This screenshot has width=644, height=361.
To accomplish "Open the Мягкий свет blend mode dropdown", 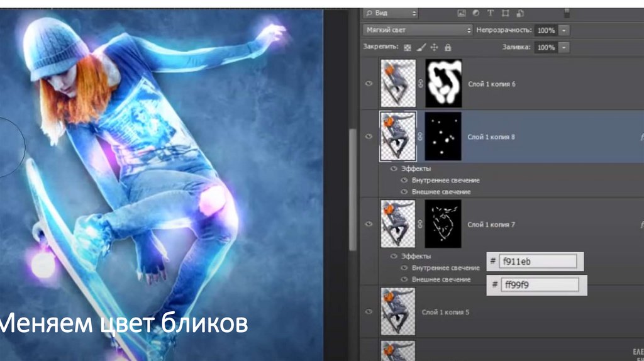I will [418, 30].
